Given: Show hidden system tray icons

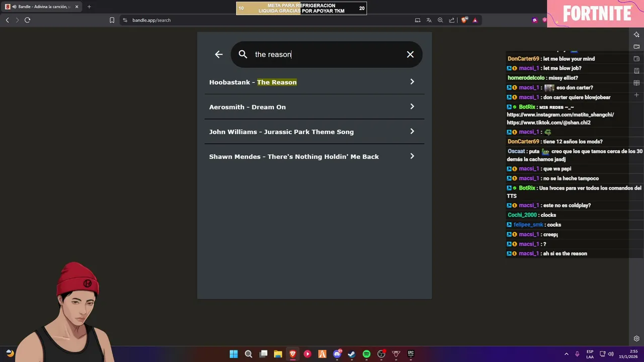Looking at the screenshot, I should 566,354.
